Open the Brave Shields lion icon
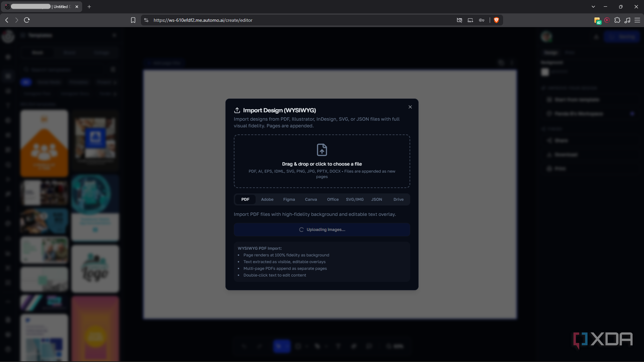This screenshot has width=644, height=362. pos(496,20)
